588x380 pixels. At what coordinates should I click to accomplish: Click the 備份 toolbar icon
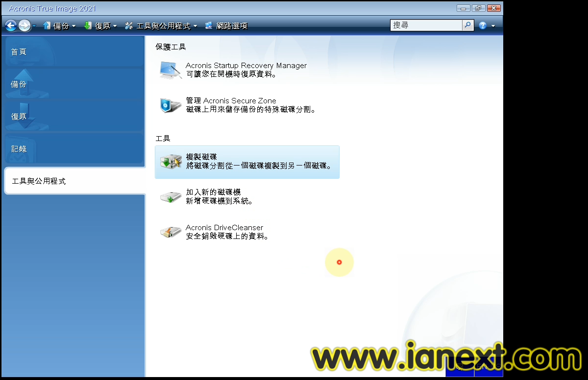click(x=47, y=25)
